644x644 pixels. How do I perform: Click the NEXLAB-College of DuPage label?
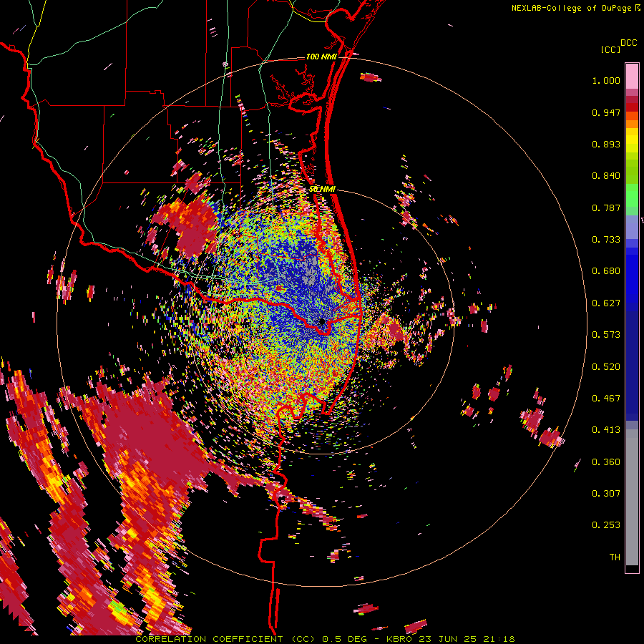pos(572,8)
